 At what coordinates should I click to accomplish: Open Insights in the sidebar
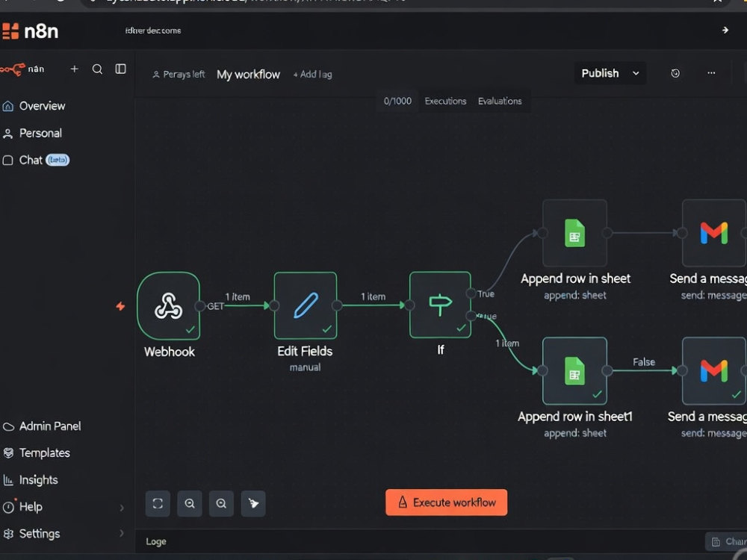[30, 480]
